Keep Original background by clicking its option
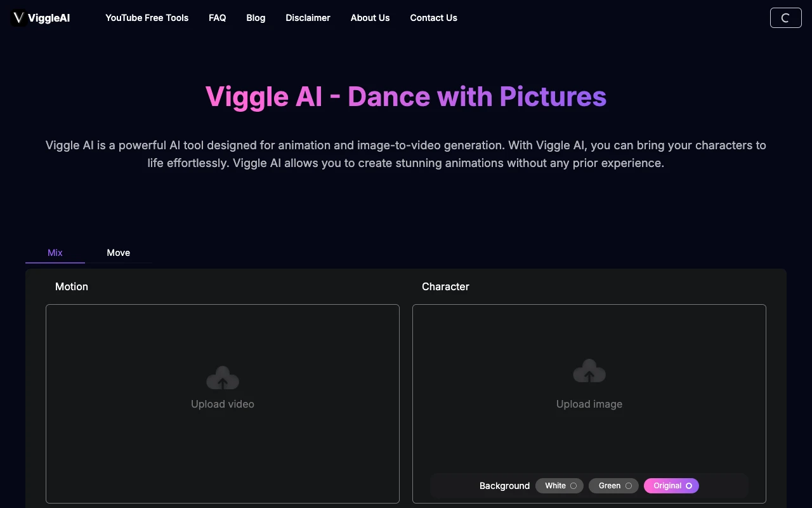The height and width of the screenshot is (508, 812). (x=671, y=486)
